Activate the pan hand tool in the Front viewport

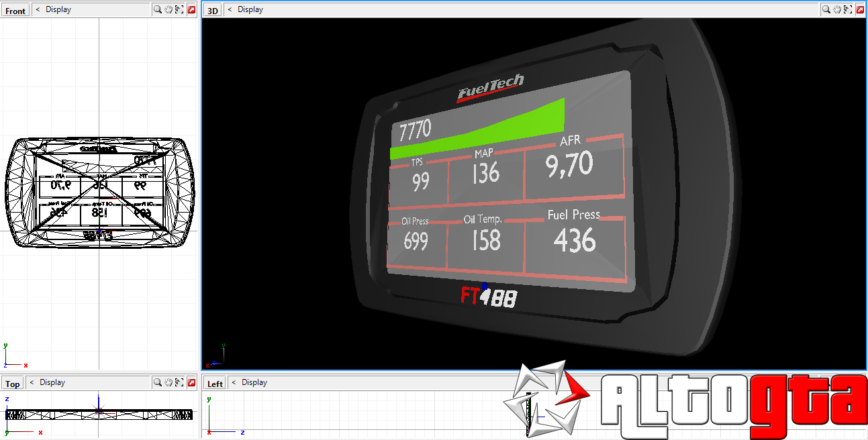tap(167, 9)
